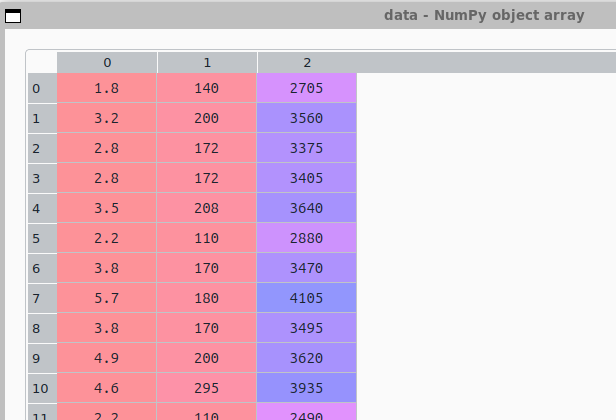
Task: Click cell with value 4105
Action: click(307, 298)
